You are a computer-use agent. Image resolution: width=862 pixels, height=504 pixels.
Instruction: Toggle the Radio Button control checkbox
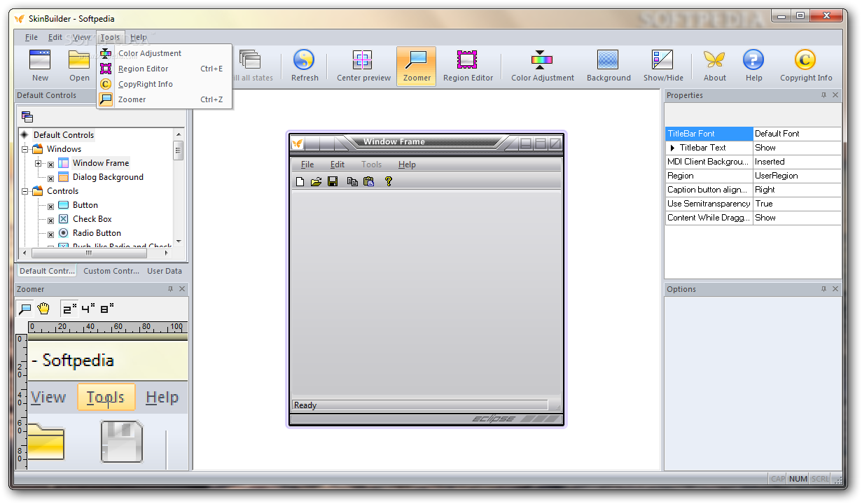50,234
